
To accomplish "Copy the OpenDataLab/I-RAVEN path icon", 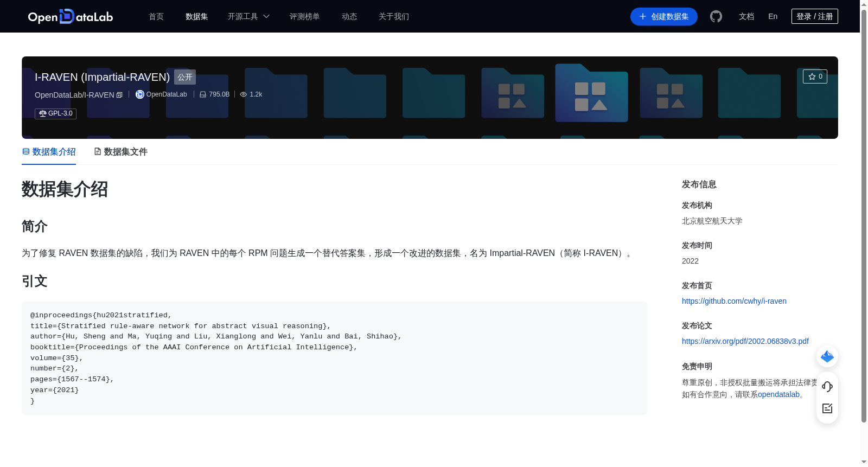I will 119,95.
